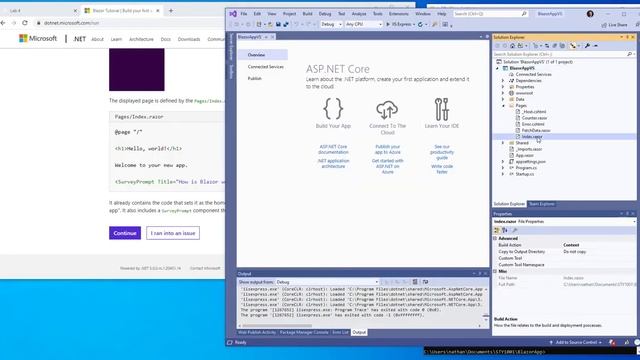Click the Visual Studio logo icon
This screenshot has height=360, width=640.
click(x=233, y=14)
